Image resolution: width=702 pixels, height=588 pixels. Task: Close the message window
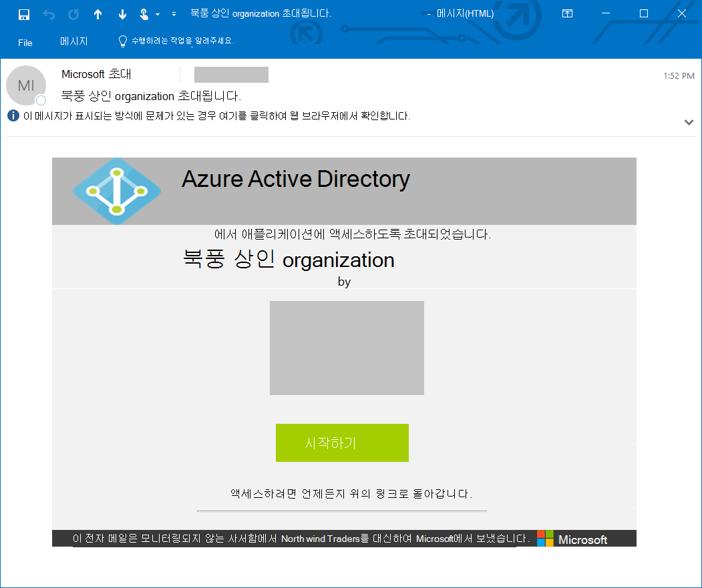682,13
